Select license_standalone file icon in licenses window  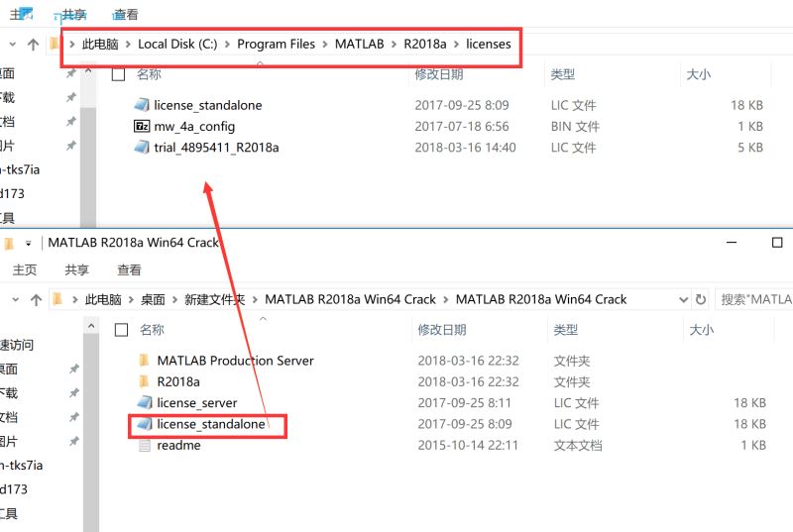coord(142,105)
